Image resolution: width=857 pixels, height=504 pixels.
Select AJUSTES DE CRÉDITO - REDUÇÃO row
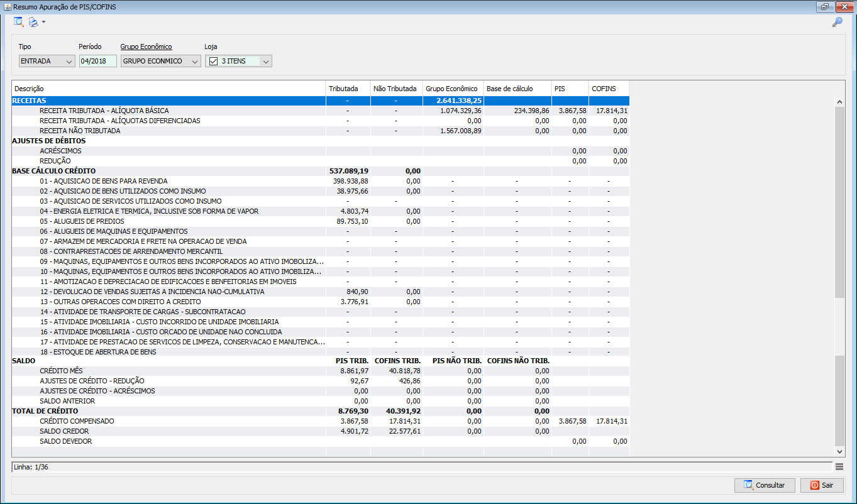(321, 381)
